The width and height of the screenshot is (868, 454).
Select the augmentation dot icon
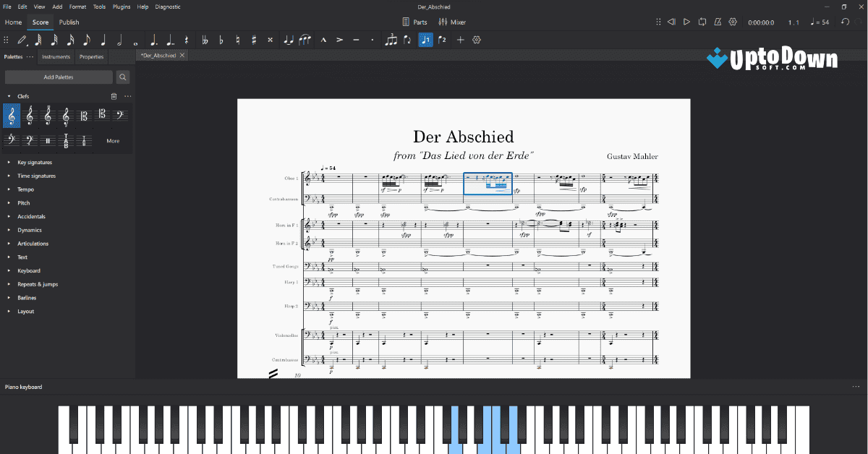[155, 40]
